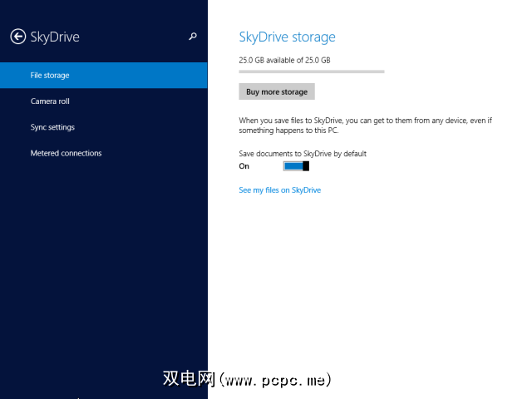Image resolution: width=532 pixels, height=399 pixels.
Task: Click the 'Save documents to SkyDrive by default' label
Action: pos(303,154)
